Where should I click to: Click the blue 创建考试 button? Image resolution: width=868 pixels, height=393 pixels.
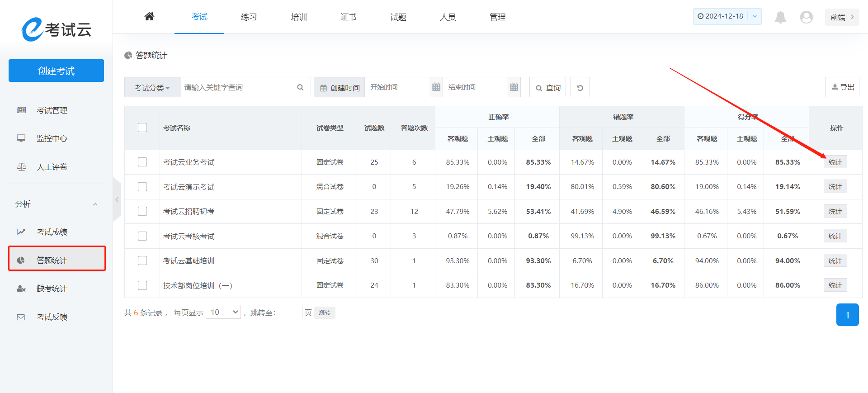56,71
